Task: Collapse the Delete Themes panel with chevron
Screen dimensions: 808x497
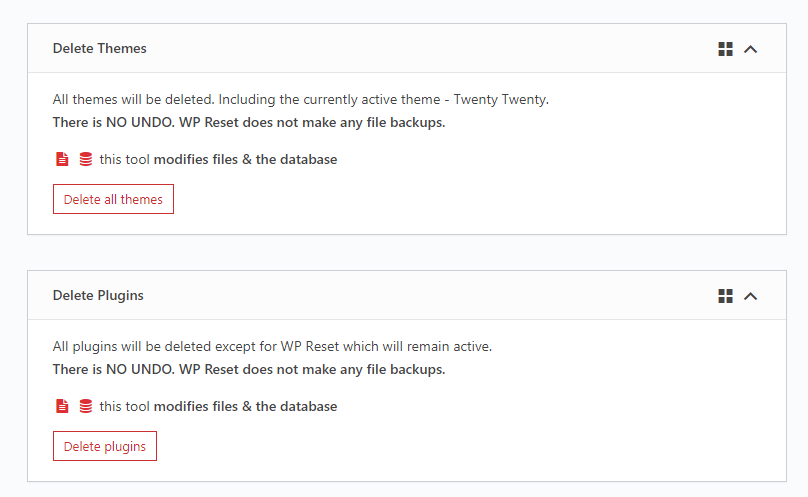Action: point(751,49)
